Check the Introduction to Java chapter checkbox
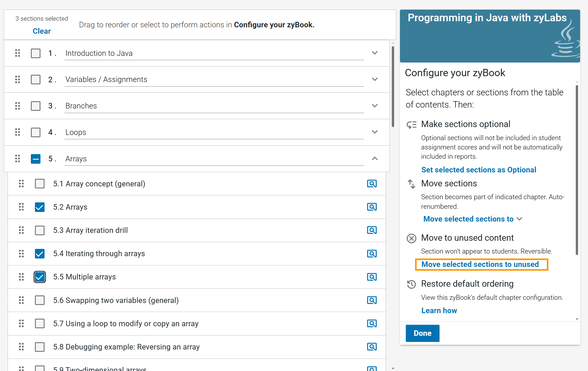The height and width of the screenshot is (371, 588). click(x=36, y=53)
